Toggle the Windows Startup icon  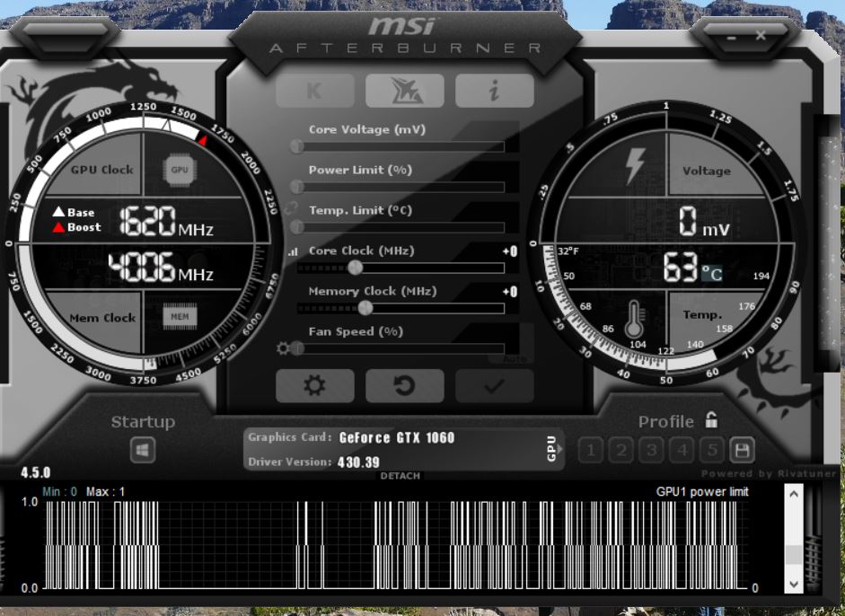143,450
